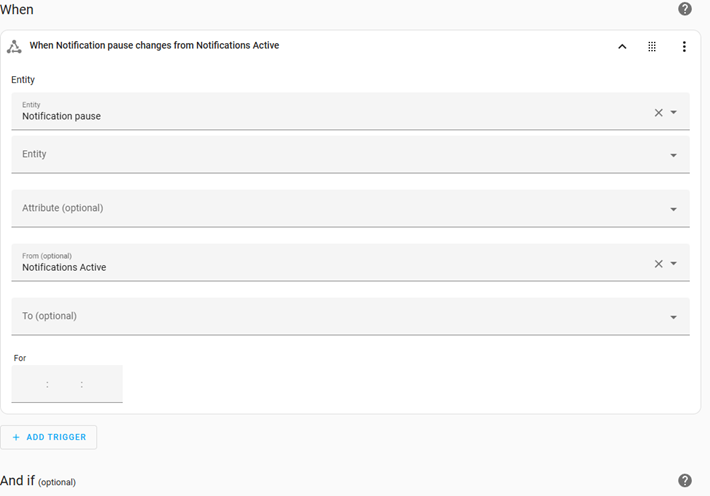710x496 pixels.
Task: Open the trigger three-dot overflow menu
Action: [x=684, y=46]
